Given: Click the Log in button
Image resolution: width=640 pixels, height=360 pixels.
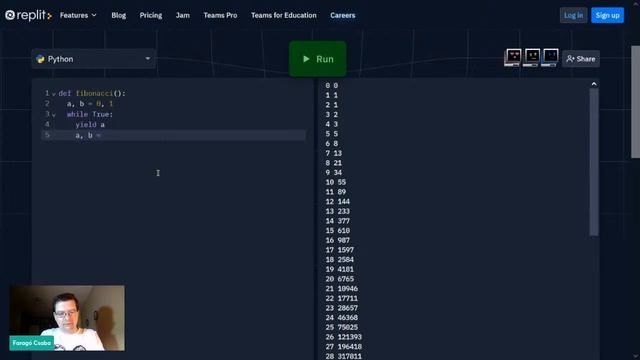Looking at the screenshot, I should pos(573,15).
